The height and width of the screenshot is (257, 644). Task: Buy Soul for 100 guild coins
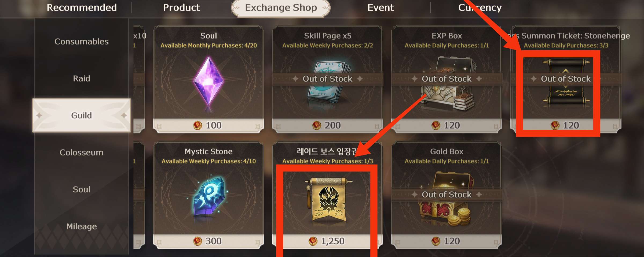point(208,125)
